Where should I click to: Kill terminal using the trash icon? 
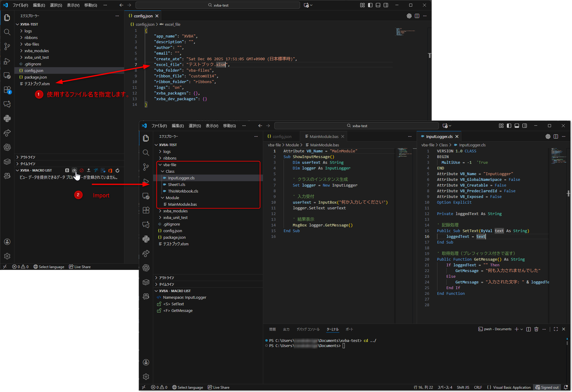536,329
